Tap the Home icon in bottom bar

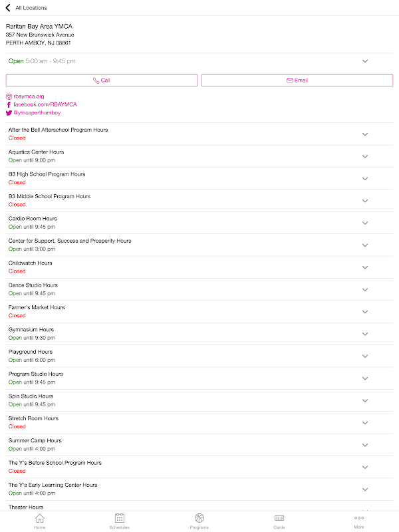40,518
